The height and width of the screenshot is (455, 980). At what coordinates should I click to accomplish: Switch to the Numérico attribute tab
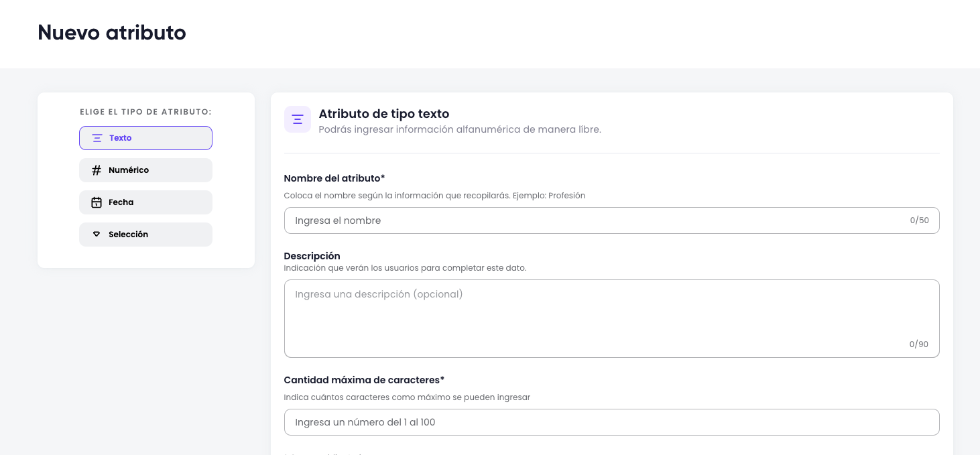[145, 170]
